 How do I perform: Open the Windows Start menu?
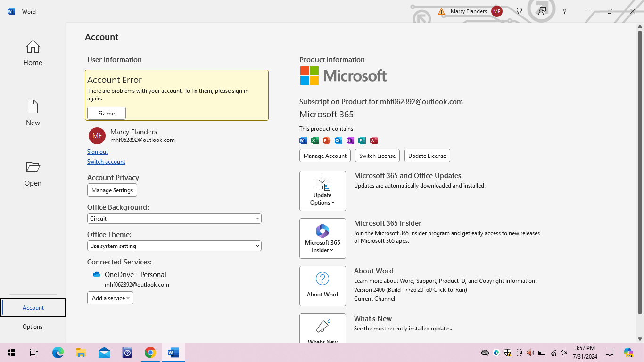click(x=11, y=353)
